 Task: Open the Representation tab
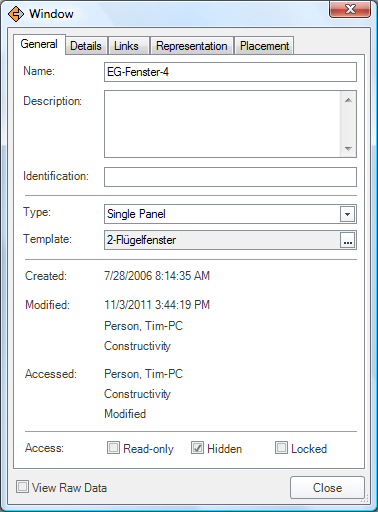pos(192,46)
